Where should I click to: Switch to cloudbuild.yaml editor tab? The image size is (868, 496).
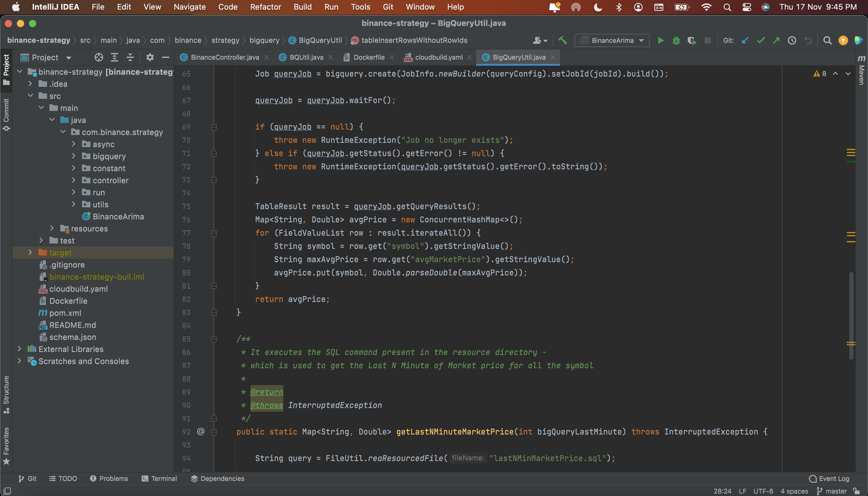pos(439,57)
